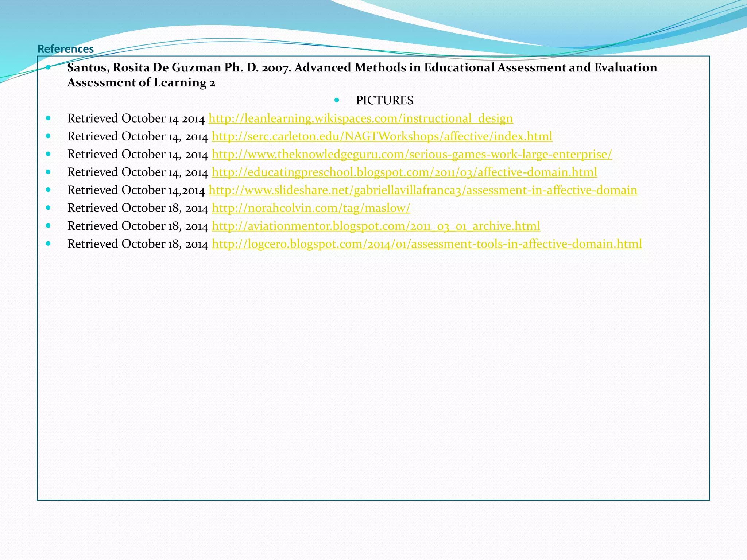Click the PICTURES heading text
This screenshot has height=560, width=747.
pos(384,100)
